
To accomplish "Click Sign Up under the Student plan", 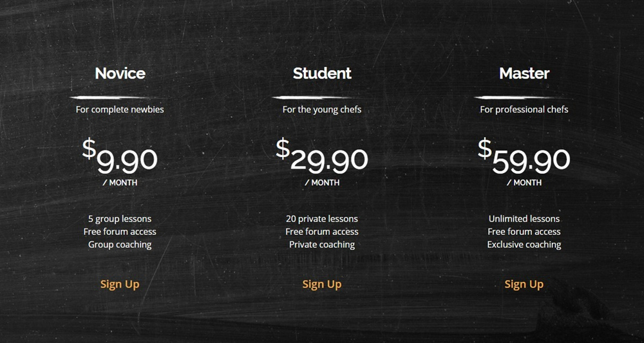I will [x=322, y=284].
